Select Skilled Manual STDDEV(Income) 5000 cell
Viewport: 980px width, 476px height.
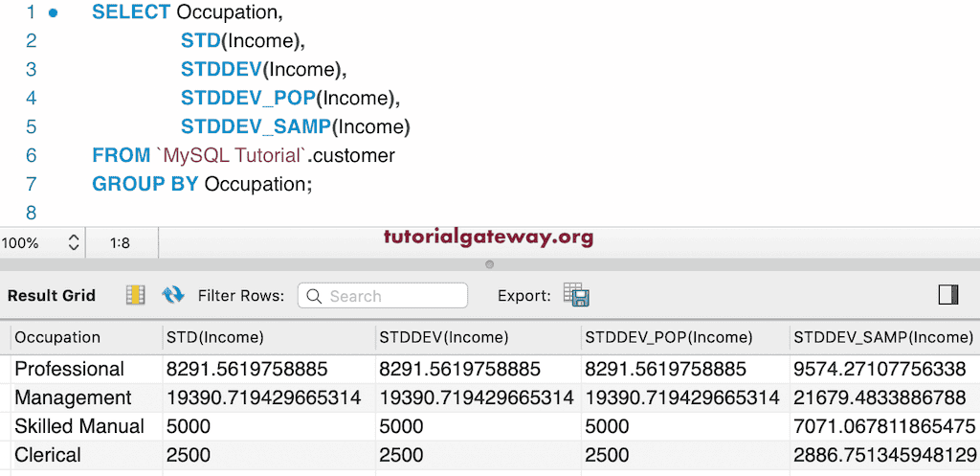click(479, 426)
